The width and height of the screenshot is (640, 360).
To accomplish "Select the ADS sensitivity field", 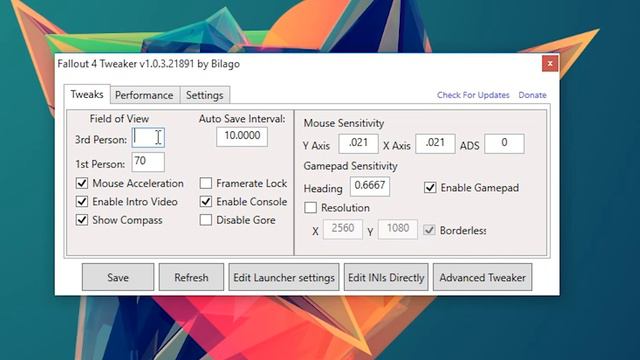I will click(x=504, y=144).
